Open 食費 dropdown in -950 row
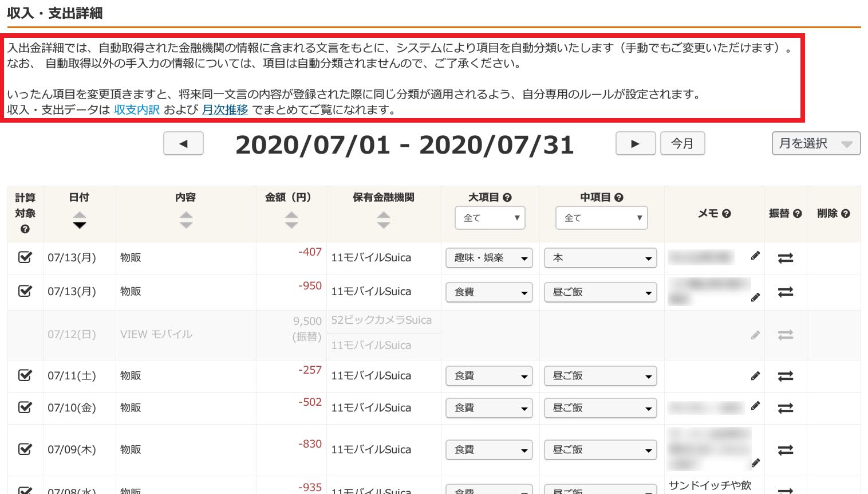Image resolution: width=868 pixels, height=494 pixels. click(x=489, y=292)
